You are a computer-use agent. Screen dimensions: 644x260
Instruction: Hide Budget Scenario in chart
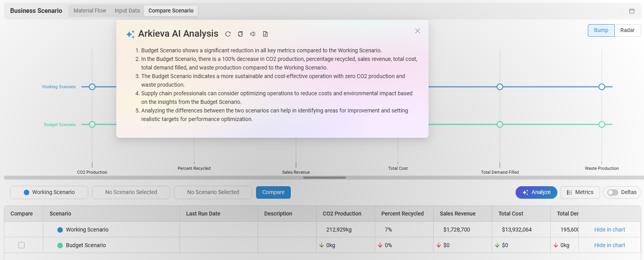[x=610, y=245]
